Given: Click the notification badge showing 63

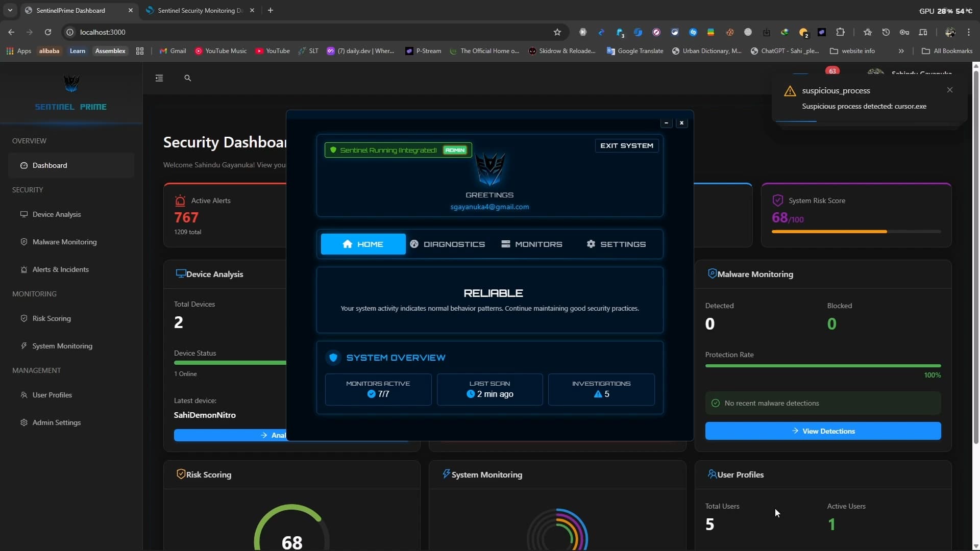Looking at the screenshot, I should click(x=832, y=71).
